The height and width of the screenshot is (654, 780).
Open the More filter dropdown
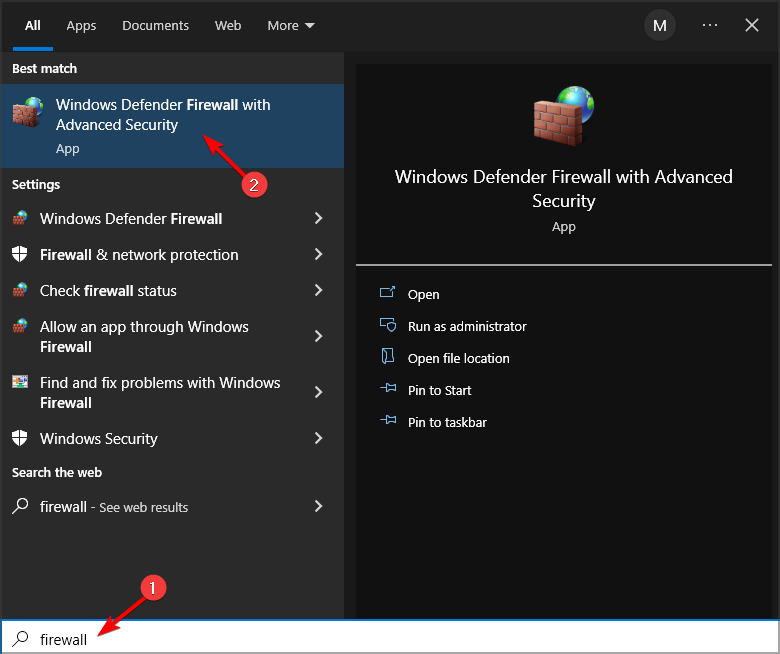(291, 25)
